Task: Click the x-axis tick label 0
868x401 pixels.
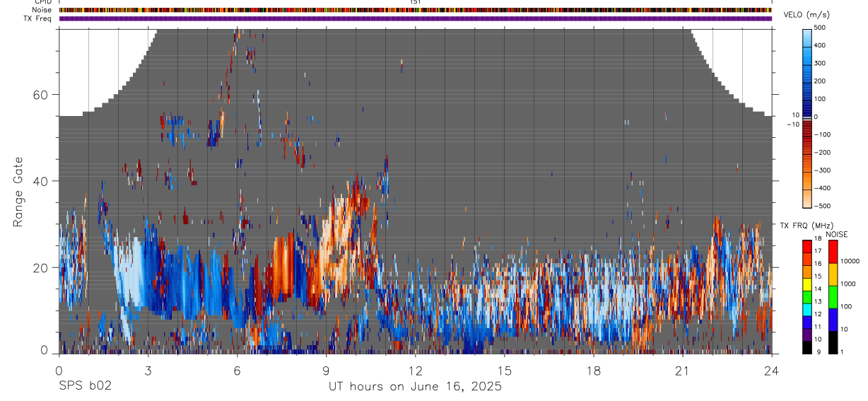Action: (59, 371)
